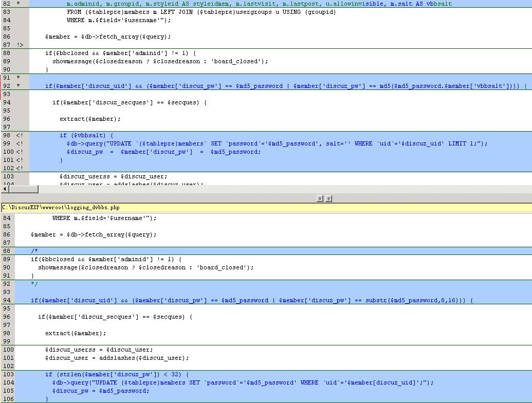Click lower line 100 '$discuz_userss = $discuz_user;'
The image size is (532, 403).
[x=99, y=350]
